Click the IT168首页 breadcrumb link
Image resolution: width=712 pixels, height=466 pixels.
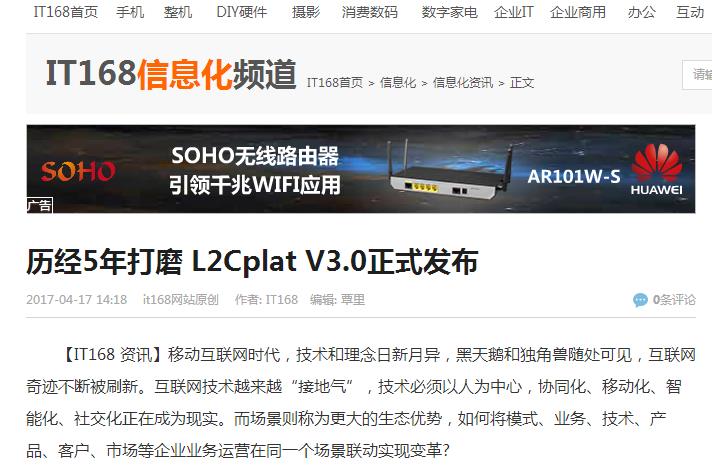click(x=335, y=83)
